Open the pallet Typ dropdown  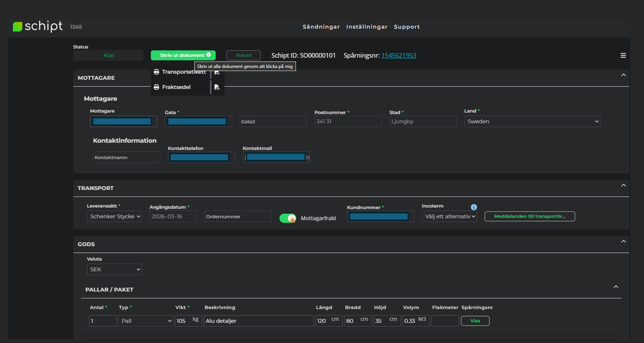coord(145,321)
